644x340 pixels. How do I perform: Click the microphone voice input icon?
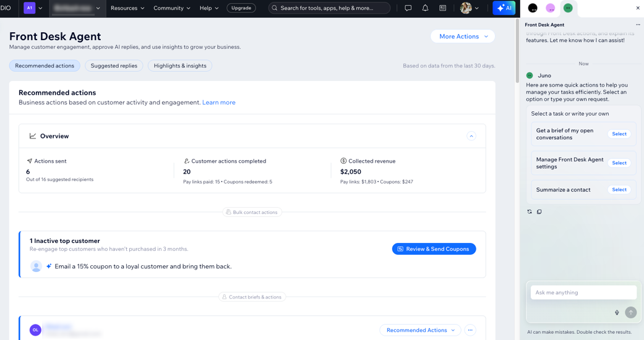coord(617,312)
